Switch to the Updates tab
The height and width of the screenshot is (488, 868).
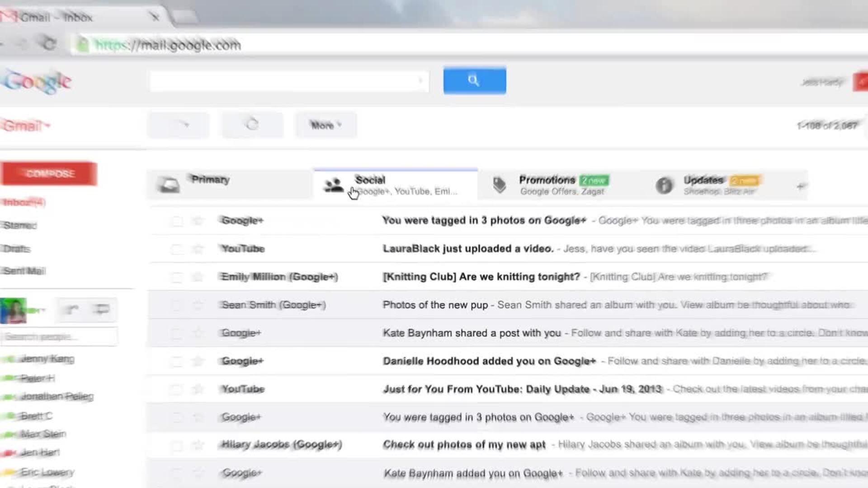point(703,180)
